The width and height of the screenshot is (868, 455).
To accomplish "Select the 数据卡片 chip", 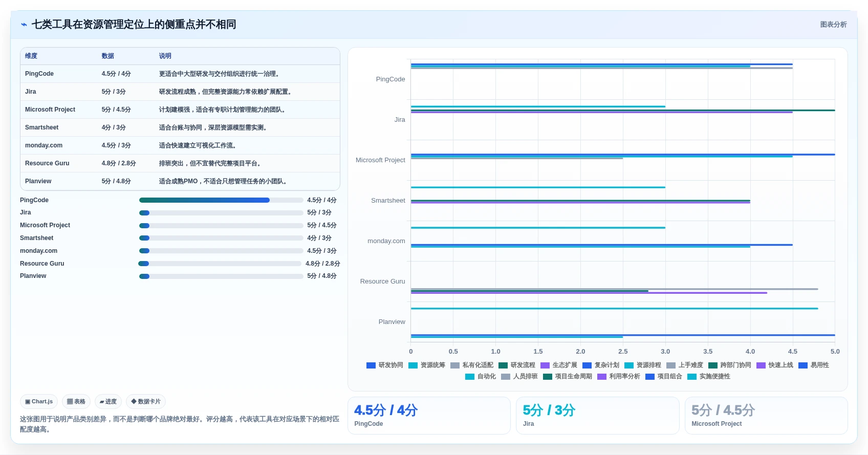I will (x=146, y=402).
